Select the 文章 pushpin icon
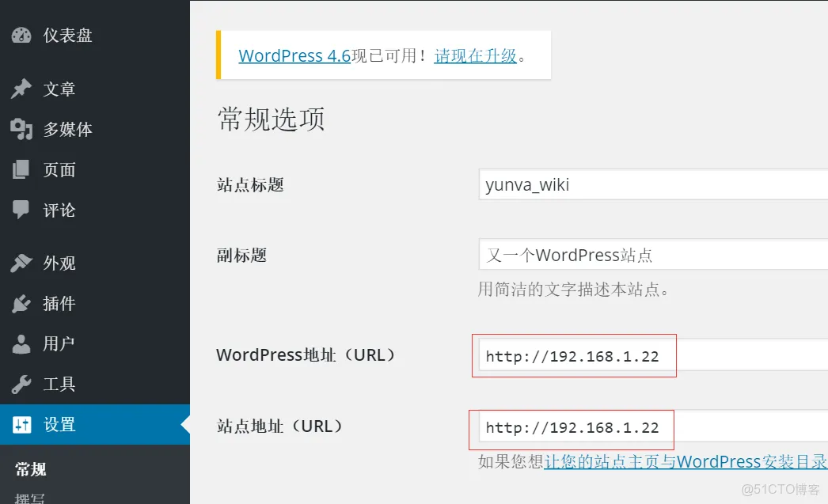Image resolution: width=828 pixels, height=504 pixels. pos(21,89)
